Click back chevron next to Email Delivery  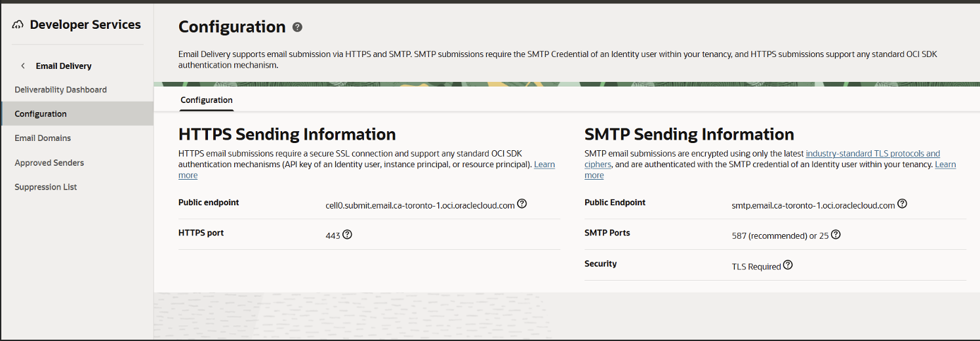point(23,66)
